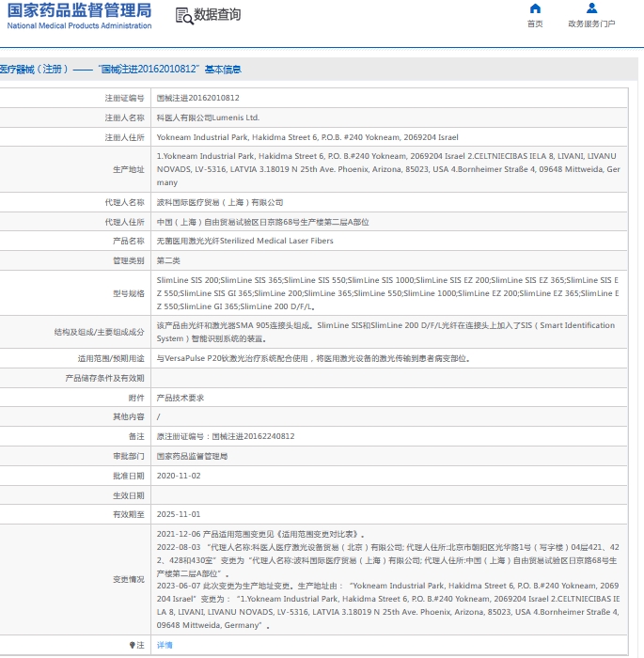Click the 其他内容 label
Viewport: 644px width, 658px height.
pos(129,416)
